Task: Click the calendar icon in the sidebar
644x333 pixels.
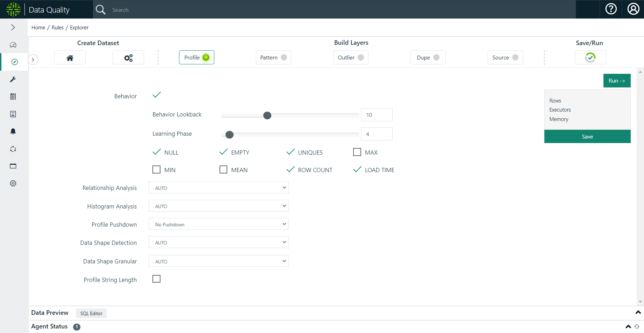Action: [x=13, y=165]
